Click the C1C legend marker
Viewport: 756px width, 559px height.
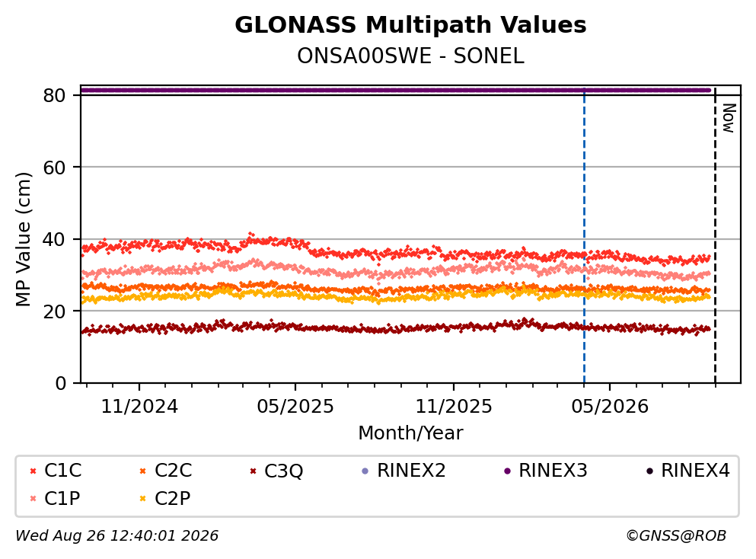point(33,471)
